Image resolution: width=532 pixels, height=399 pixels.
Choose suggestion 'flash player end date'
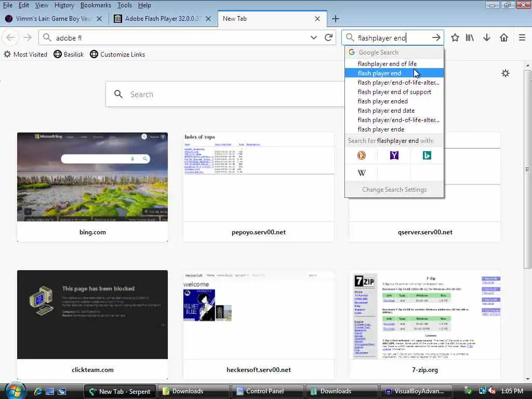pos(394,111)
